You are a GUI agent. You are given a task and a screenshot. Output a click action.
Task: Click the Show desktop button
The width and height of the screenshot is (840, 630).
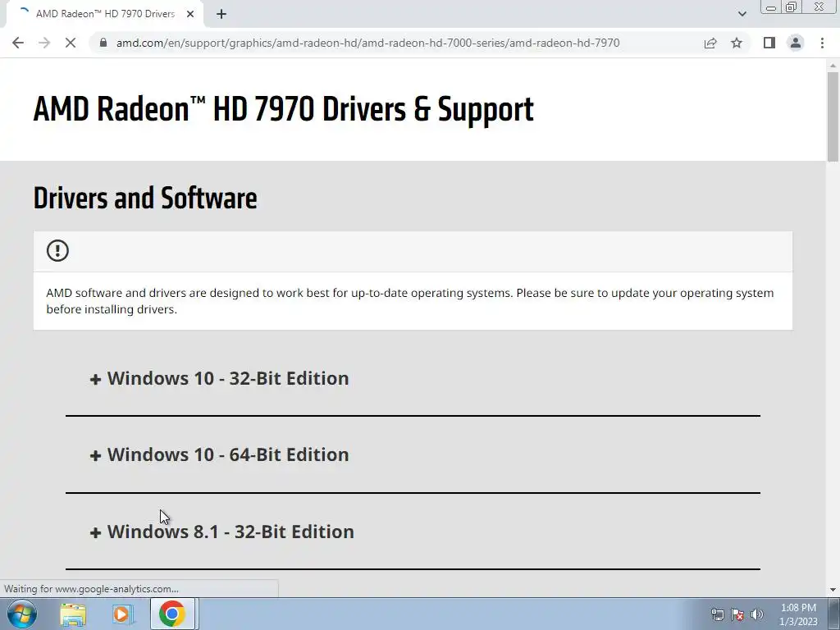(x=834, y=614)
